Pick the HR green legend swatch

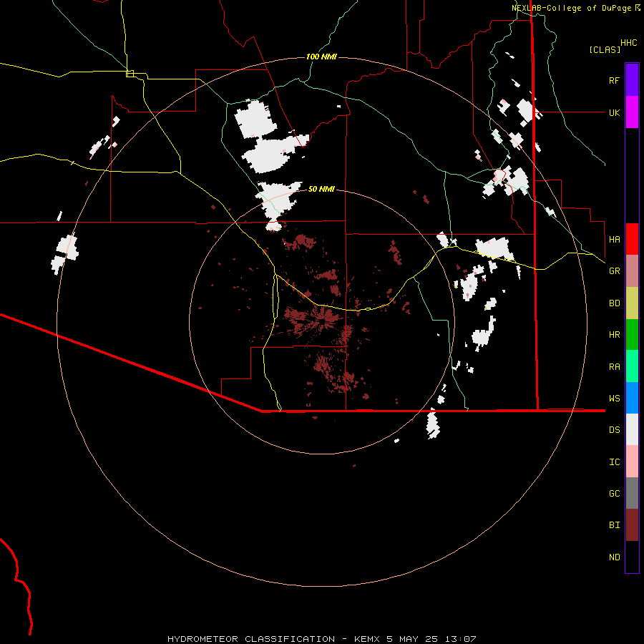(x=632, y=334)
